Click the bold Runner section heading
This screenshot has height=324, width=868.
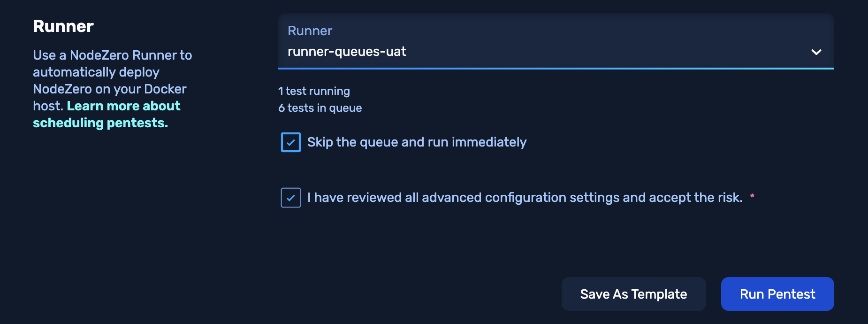[x=63, y=26]
